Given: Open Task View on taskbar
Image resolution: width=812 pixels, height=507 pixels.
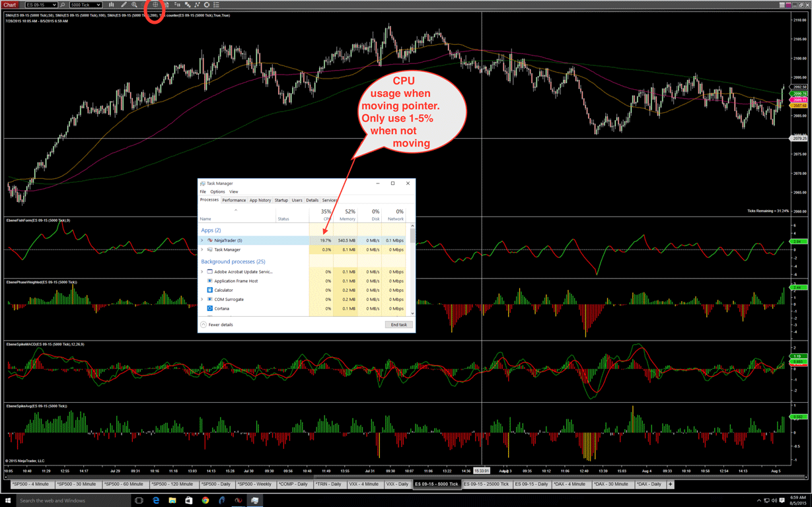Looking at the screenshot, I should [x=139, y=500].
